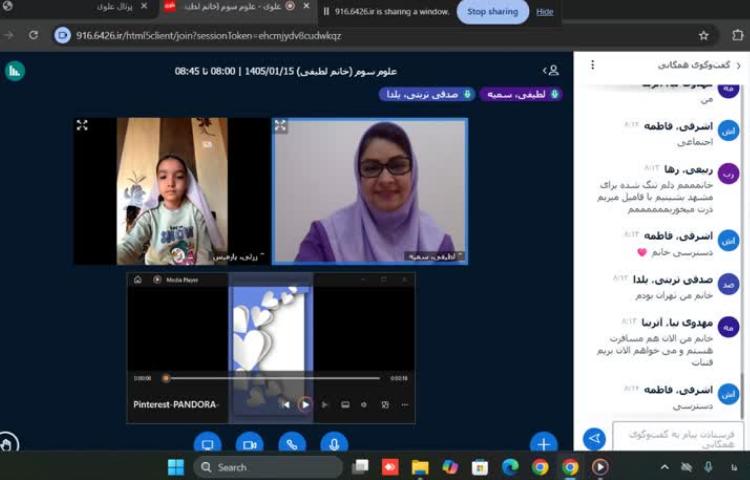Hide the screen sharing notification bar

point(544,12)
